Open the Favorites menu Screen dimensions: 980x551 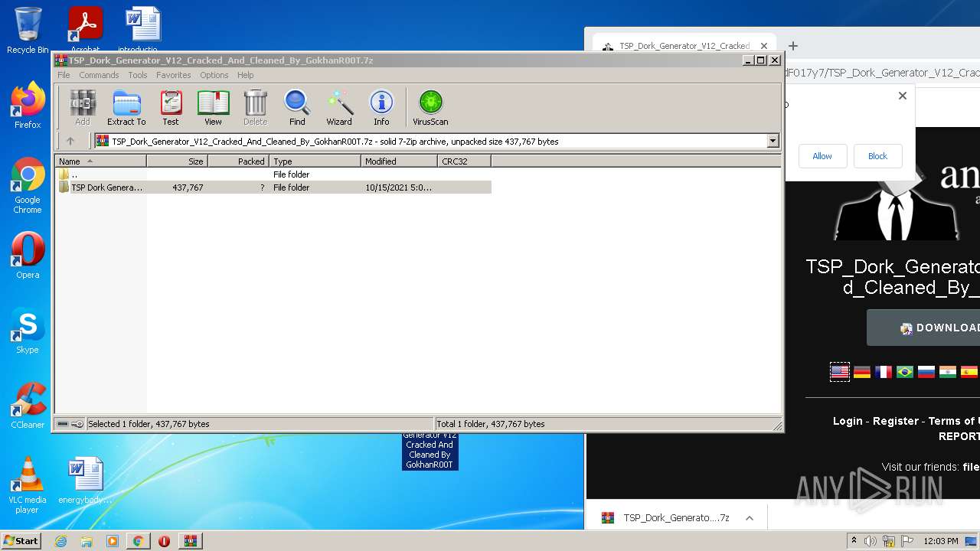click(174, 75)
